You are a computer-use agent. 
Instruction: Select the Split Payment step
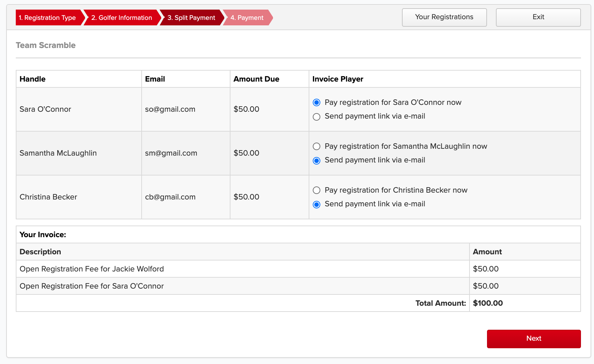[x=191, y=17]
